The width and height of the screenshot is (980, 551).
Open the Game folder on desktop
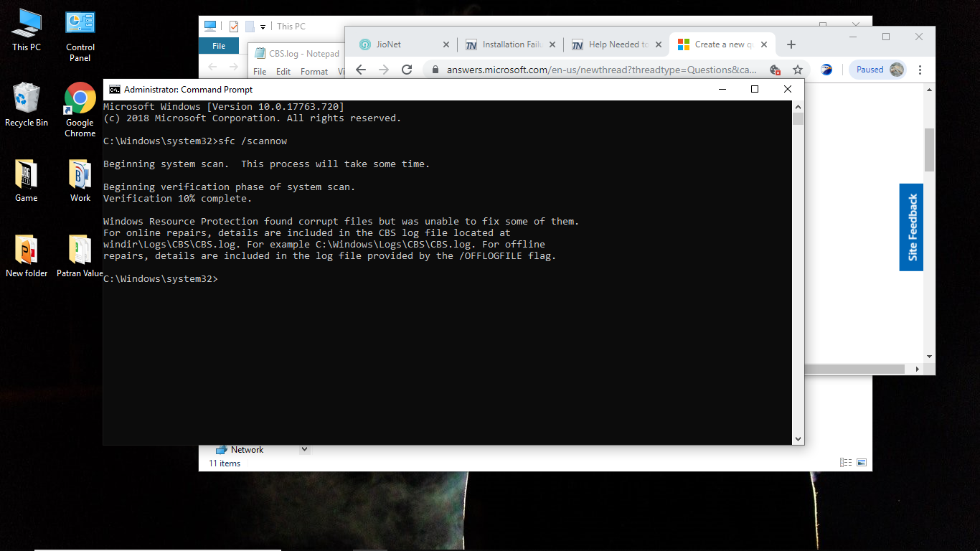click(27, 181)
